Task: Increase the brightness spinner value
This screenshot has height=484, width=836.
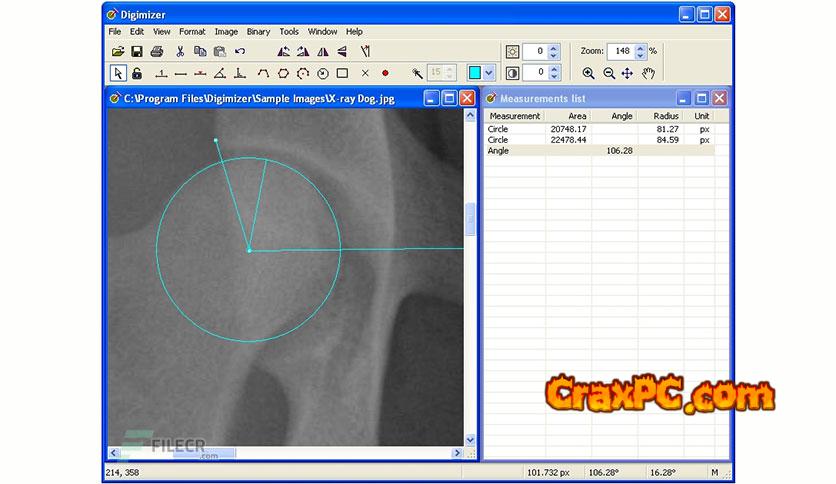Action: pyautogui.click(x=554, y=47)
